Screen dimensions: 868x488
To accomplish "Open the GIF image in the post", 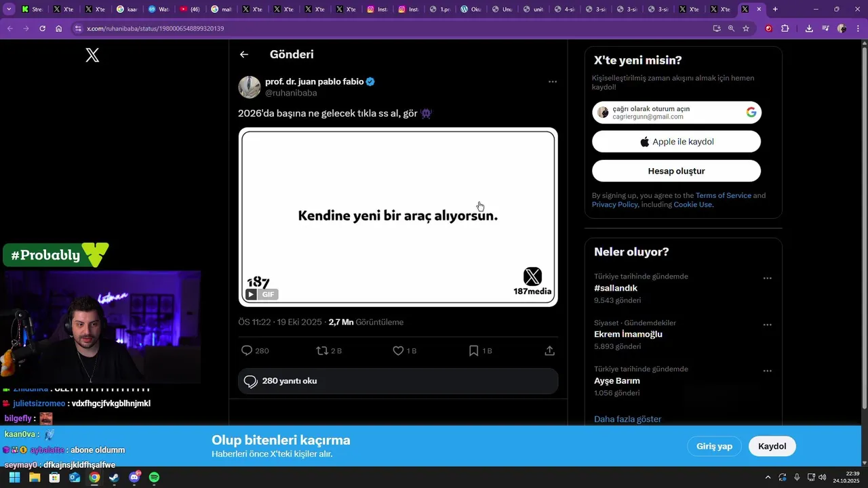I will click(398, 217).
